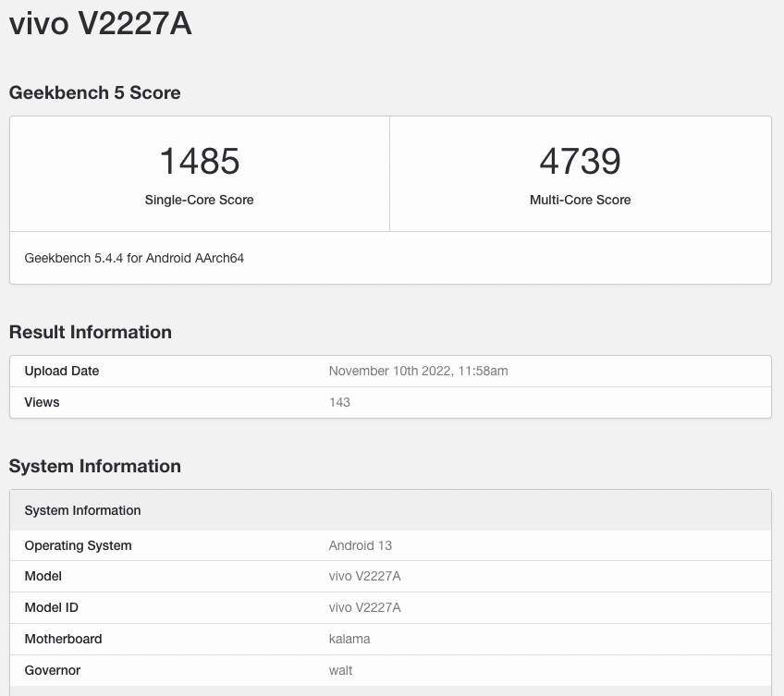This screenshot has height=696, width=784.
Task: Click the vivo V2227A value beside Model ID
Action: [x=364, y=607]
